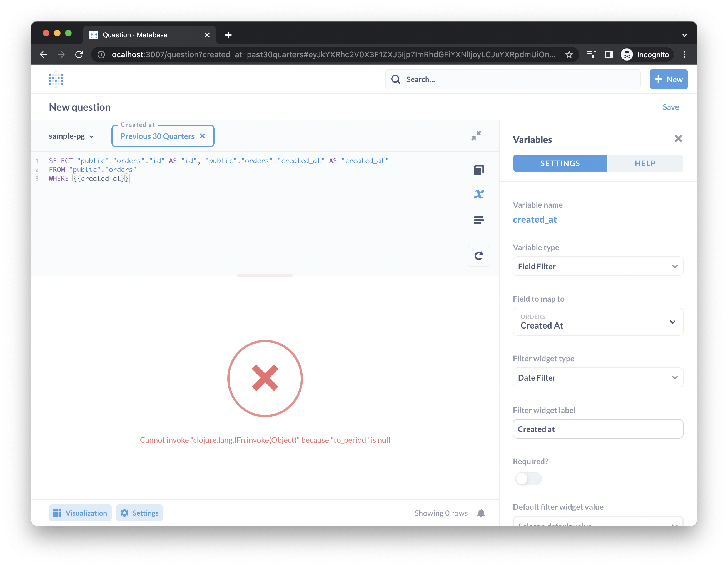This screenshot has height=567, width=728.
Task: Click the variables X icon
Action: click(479, 194)
